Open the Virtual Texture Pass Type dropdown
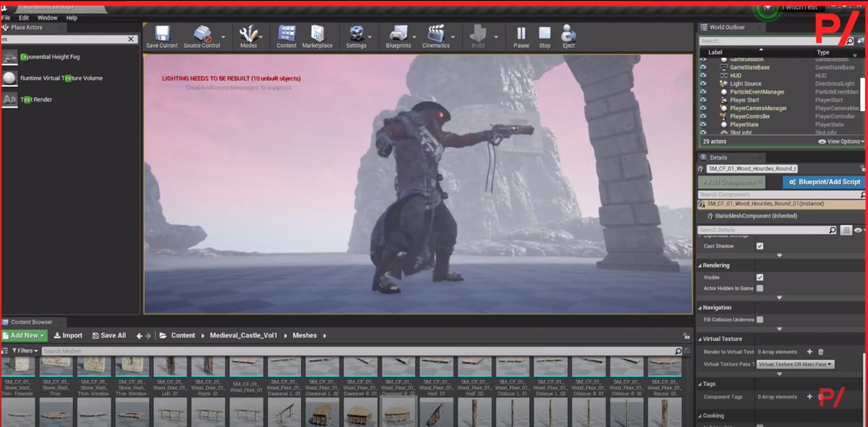 coord(795,364)
